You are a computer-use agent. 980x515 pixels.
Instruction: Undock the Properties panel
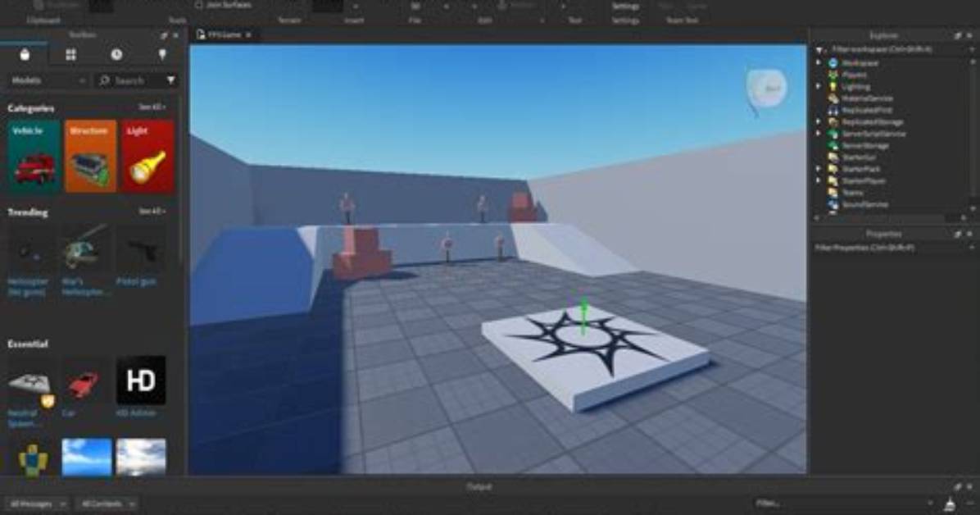[x=958, y=234]
